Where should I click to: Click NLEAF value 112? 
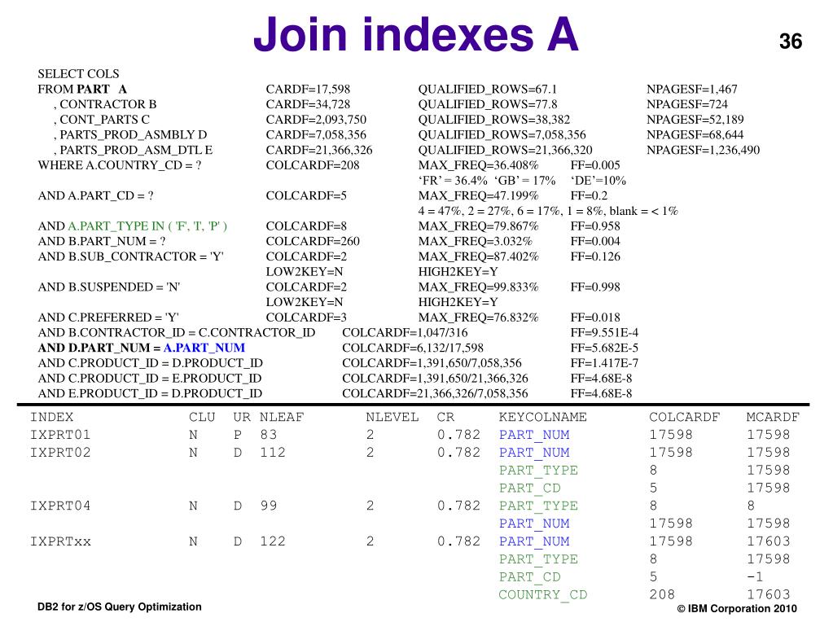(273, 453)
